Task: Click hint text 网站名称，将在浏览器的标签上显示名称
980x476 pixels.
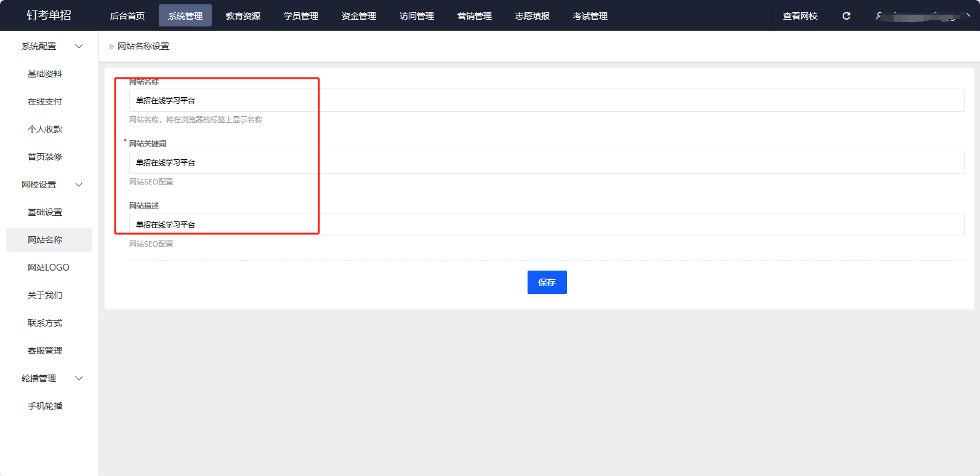Action: 196,120
